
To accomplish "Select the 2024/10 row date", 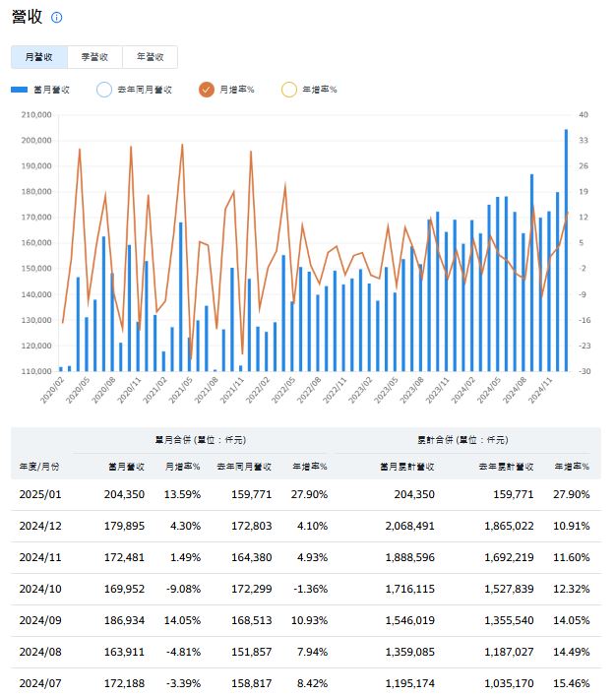I will [40, 589].
